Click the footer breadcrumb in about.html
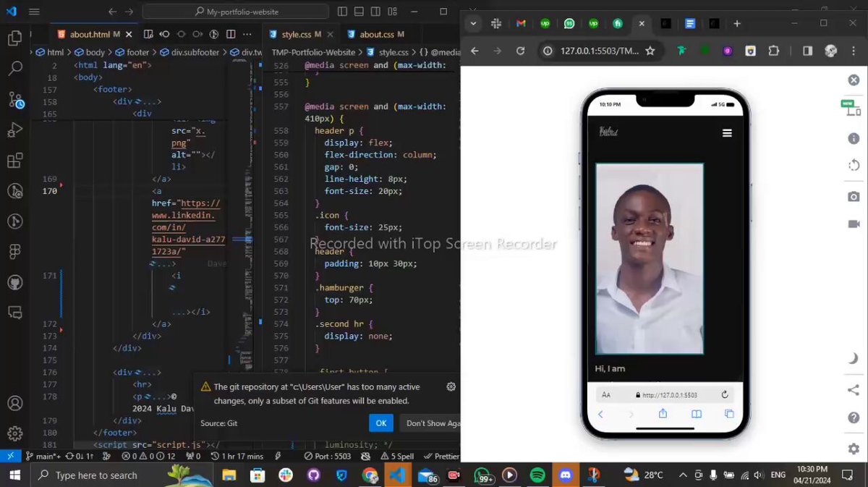The height and width of the screenshot is (487, 868). (131, 52)
